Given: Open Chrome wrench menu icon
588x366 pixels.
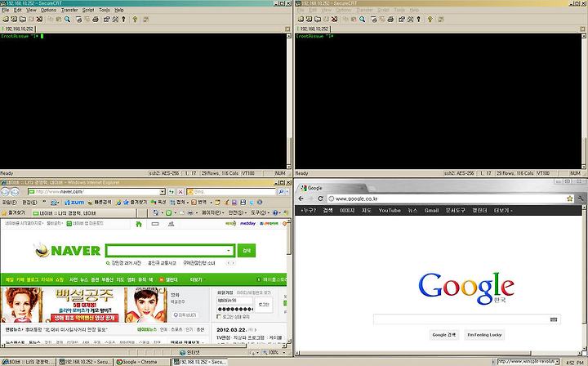Looking at the screenshot, I should tap(581, 199).
